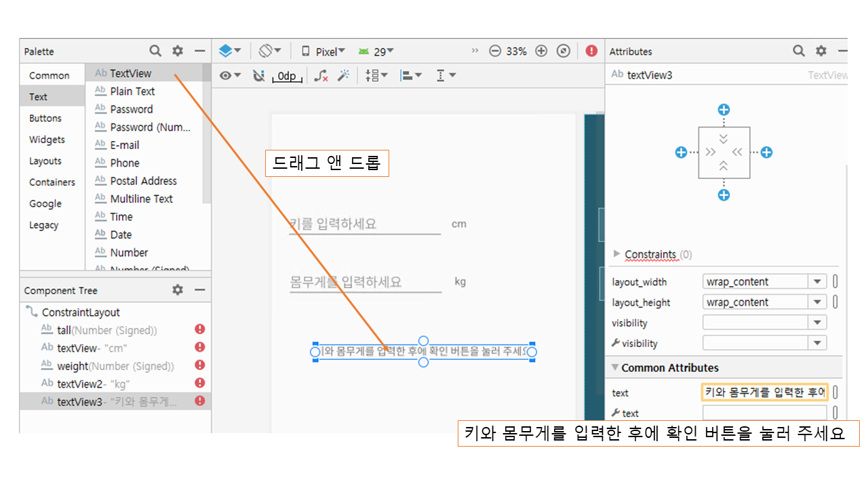Zoom in with the plus icon
The image size is (868, 488).
tap(541, 51)
